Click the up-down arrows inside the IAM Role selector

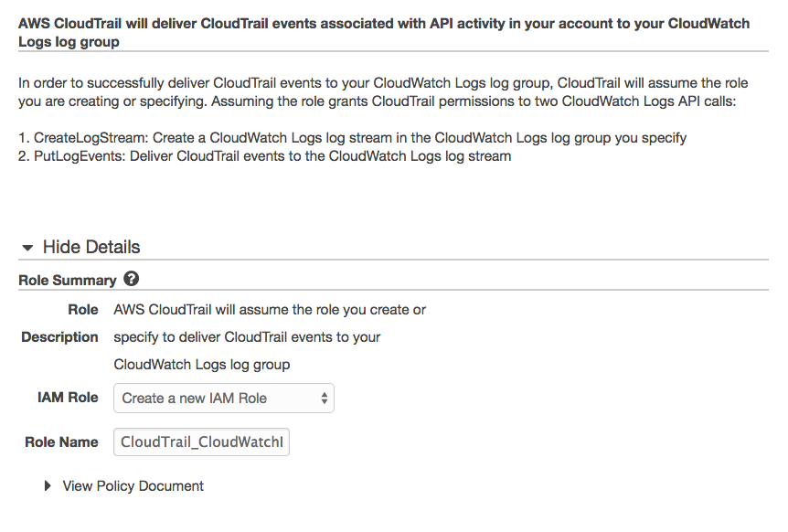point(324,398)
